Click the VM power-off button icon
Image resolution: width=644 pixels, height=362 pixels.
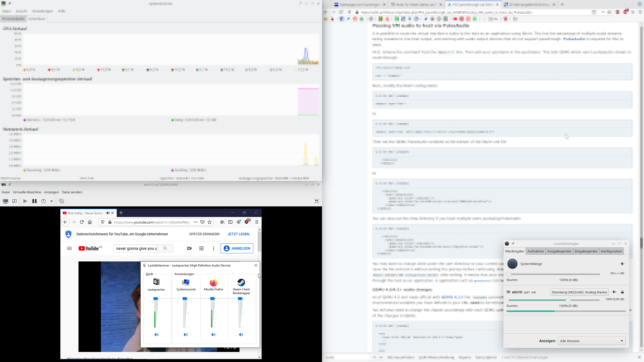point(44,201)
